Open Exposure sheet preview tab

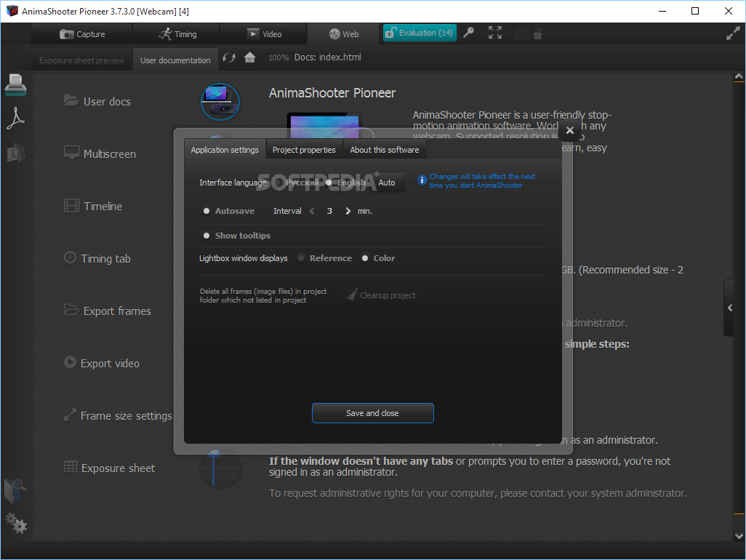point(81,60)
